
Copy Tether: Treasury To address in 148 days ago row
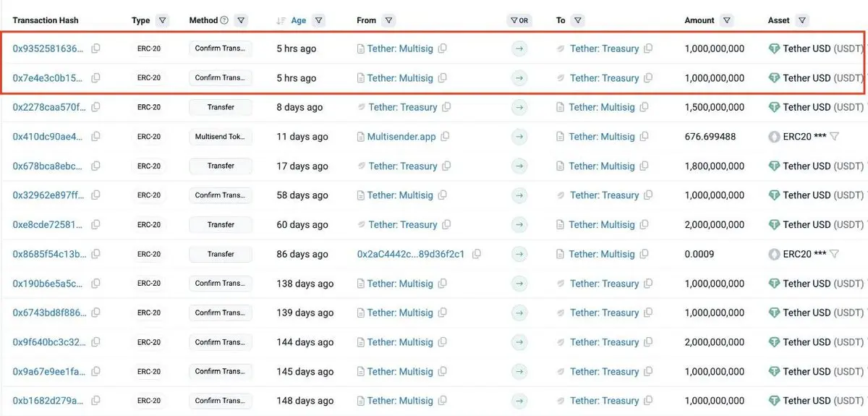click(x=648, y=401)
